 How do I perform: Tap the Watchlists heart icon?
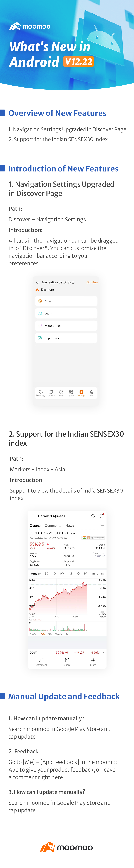[x=41, y=392]
